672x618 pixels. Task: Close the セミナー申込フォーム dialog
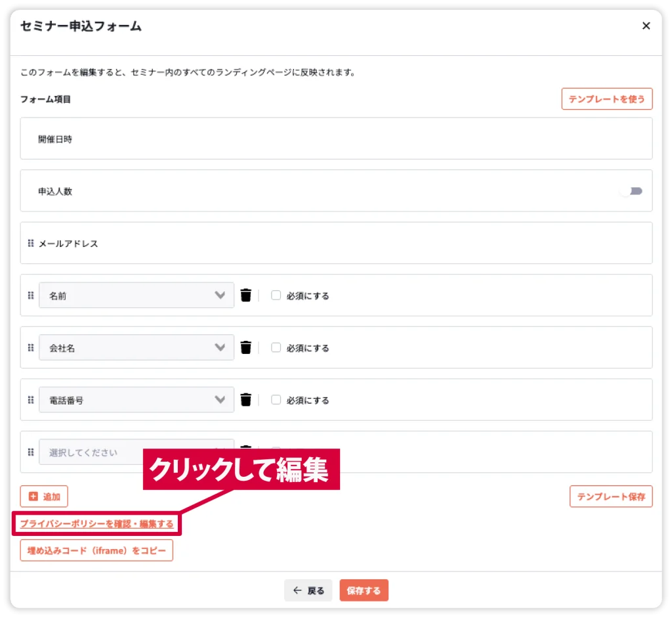646,26
